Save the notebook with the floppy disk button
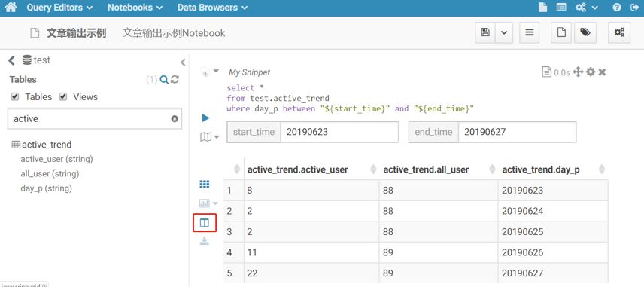This screenshot has height=287, width=644. tap(485, 32)
